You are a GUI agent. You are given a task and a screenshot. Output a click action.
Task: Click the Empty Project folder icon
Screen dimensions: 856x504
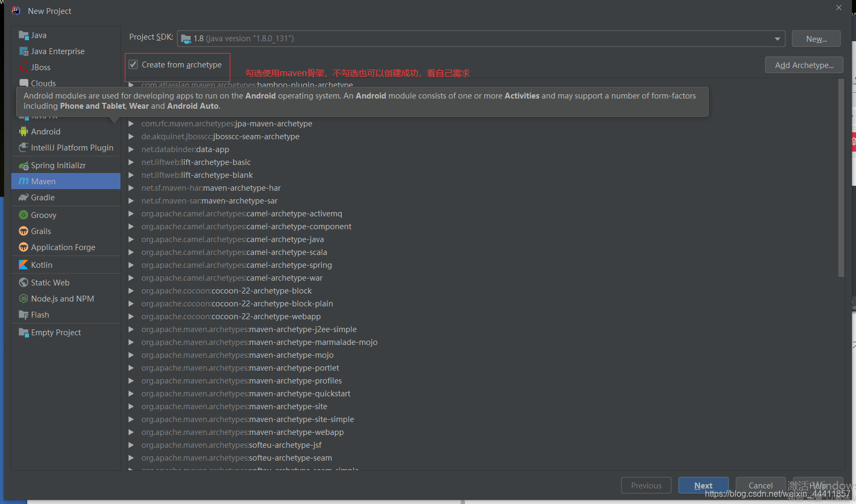[24, 333]
